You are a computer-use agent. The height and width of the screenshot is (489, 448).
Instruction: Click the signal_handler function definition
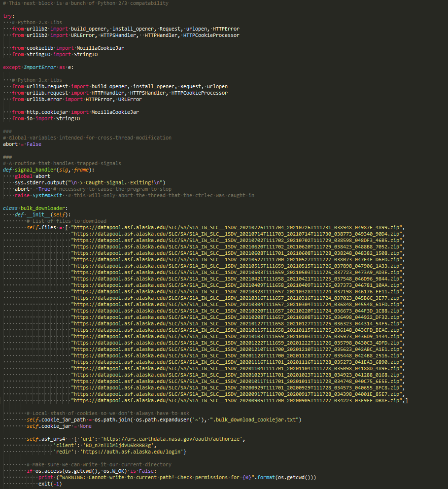pyautogui.click(x=49, y=170)
